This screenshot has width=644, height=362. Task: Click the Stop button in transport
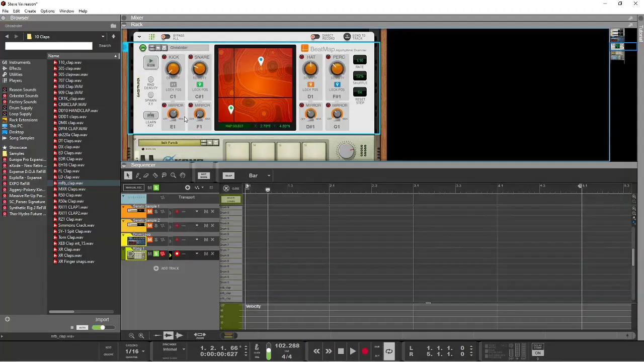point(341,351)
